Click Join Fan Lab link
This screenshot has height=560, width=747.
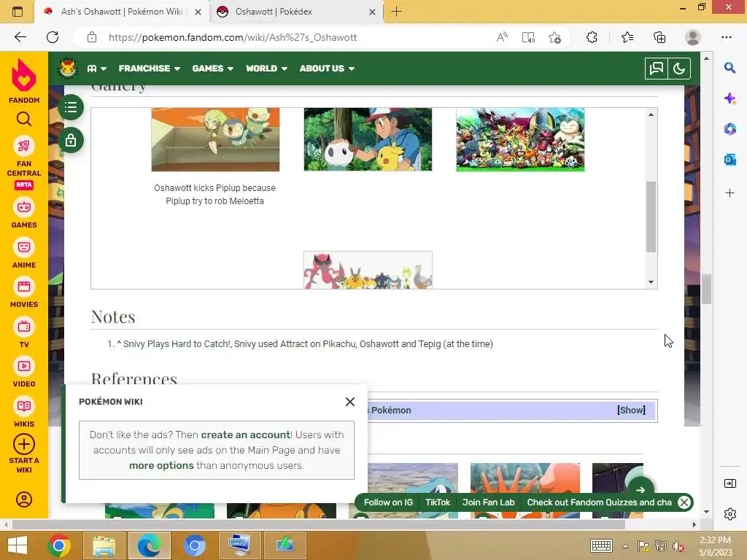[x=488, y=502]
